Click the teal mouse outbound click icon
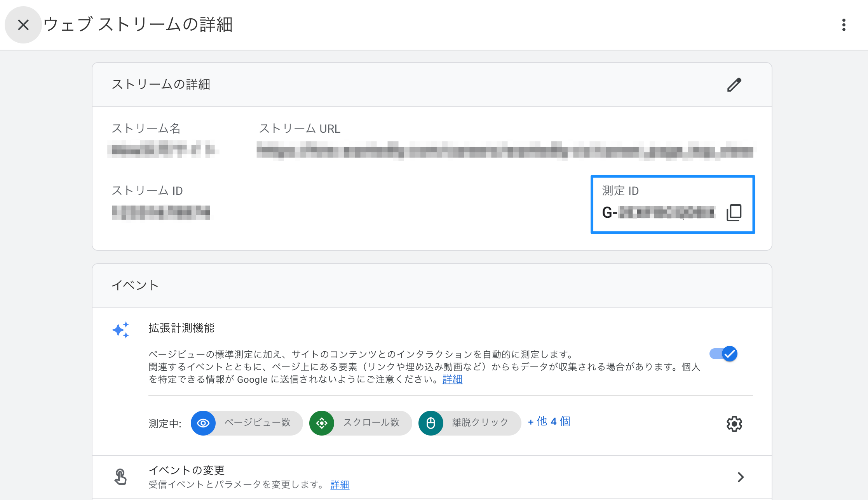868x500 pixels. pos(431,423)
